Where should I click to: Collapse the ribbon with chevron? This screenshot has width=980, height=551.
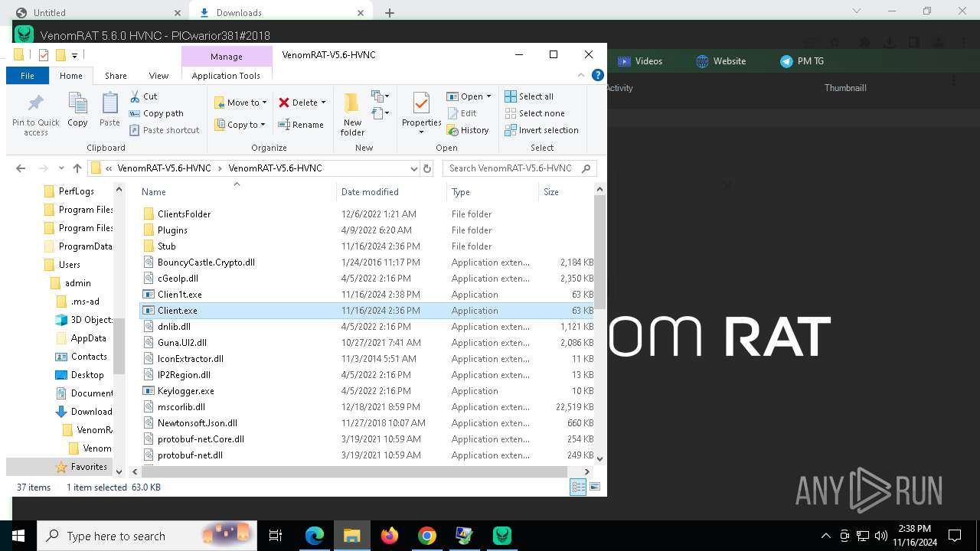click(x=581, y=75)
